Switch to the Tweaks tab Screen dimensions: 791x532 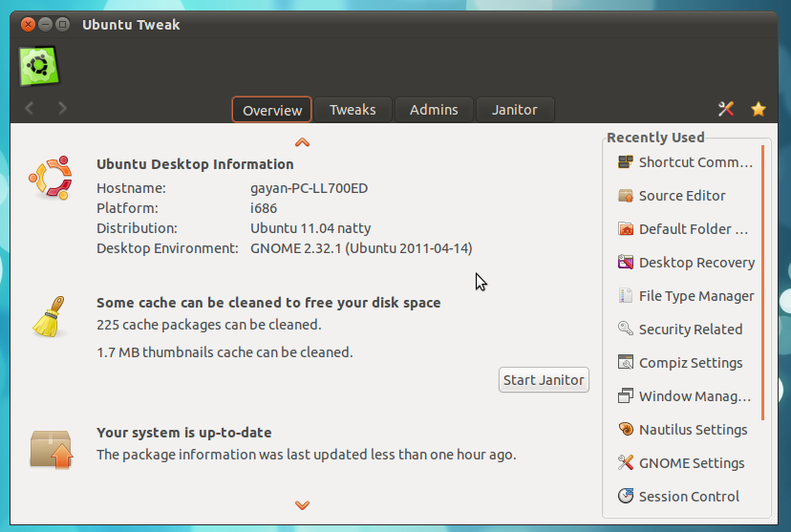click(x=353, y=110)
